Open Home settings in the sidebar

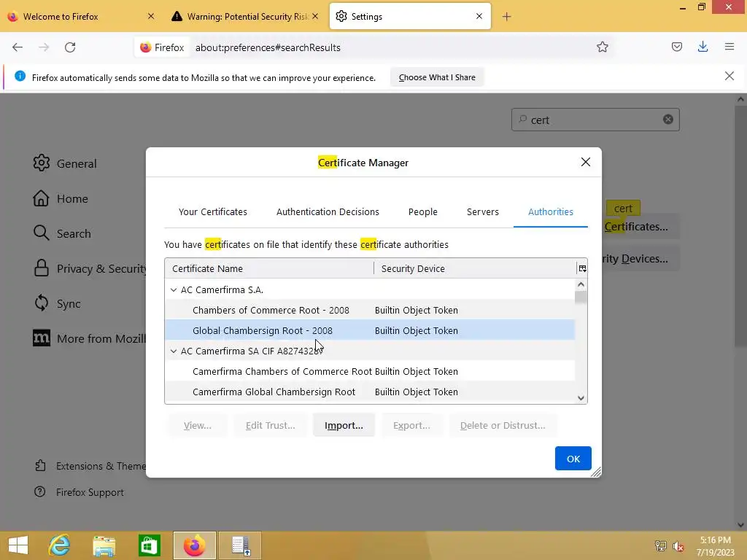tap(61, 198)
